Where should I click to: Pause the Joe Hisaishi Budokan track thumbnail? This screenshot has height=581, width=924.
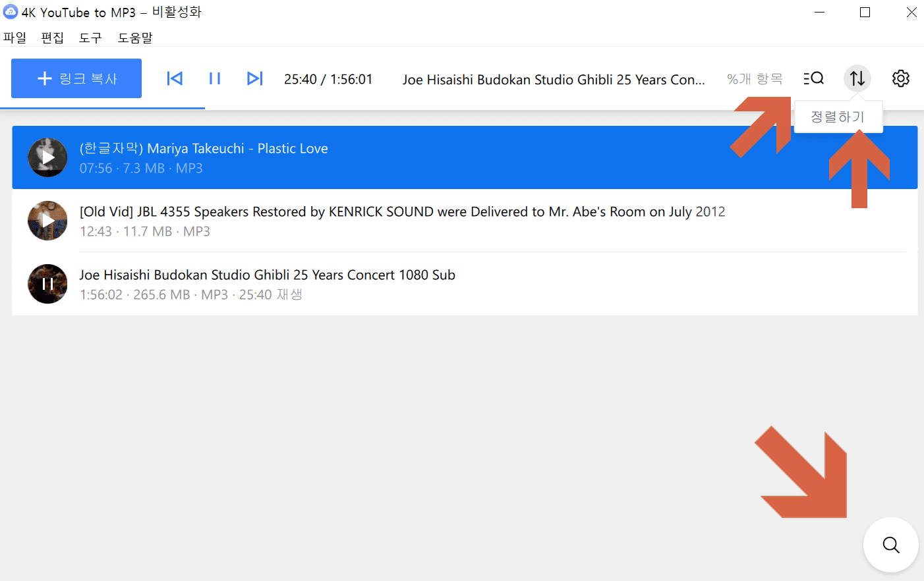coord(47,284)
